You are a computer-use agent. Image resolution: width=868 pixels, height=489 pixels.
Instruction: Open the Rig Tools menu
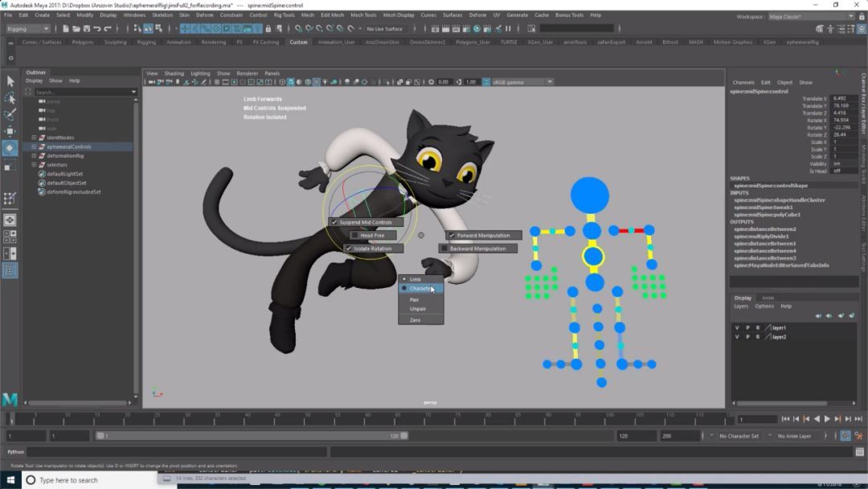284,15
